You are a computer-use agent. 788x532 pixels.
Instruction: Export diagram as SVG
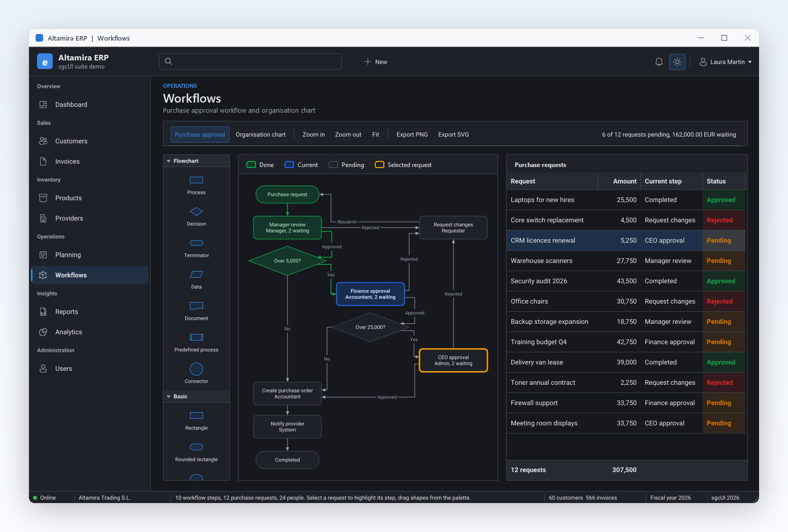[453, 135]
